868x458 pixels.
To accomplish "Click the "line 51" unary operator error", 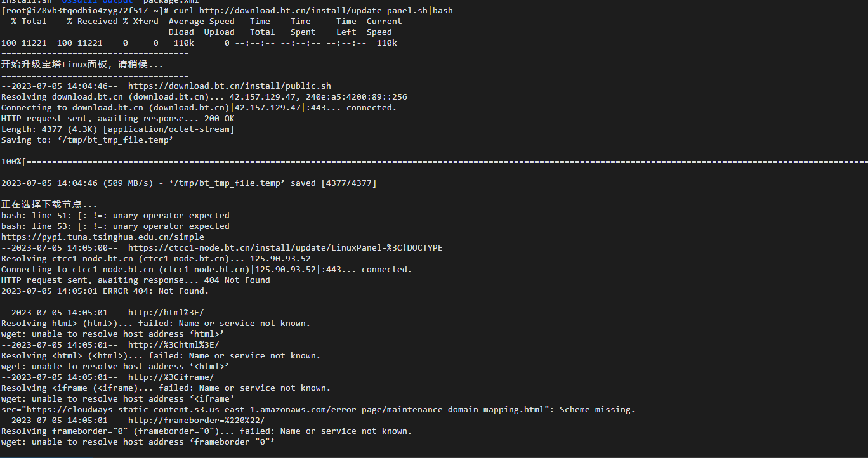I will (x=115, y=216).
